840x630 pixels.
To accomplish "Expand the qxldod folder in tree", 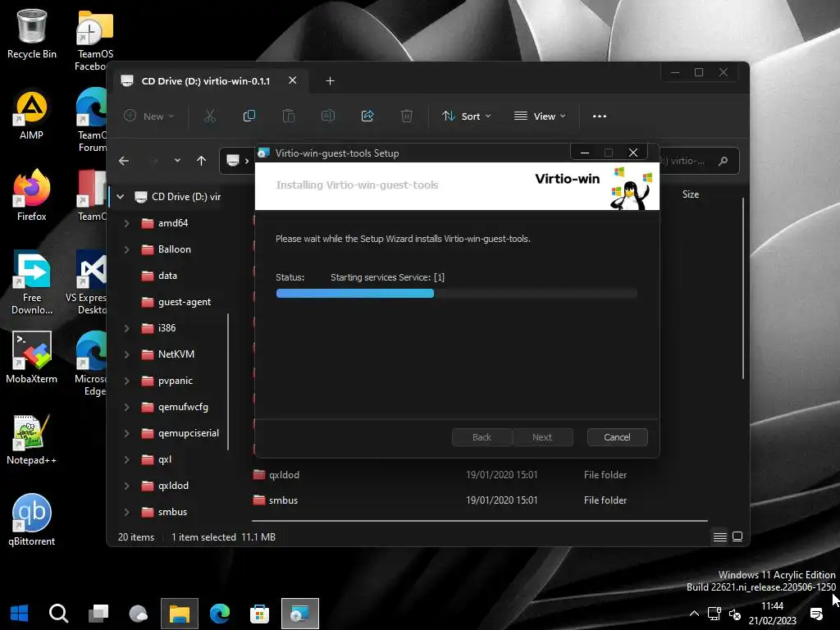I will pyautogui.click(x=127, y=486).
